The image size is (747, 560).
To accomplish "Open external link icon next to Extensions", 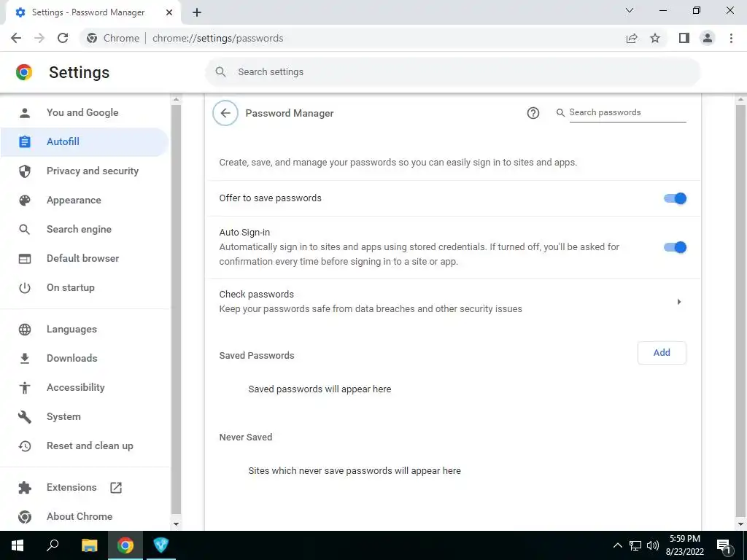I will click(x=116, y=487).
